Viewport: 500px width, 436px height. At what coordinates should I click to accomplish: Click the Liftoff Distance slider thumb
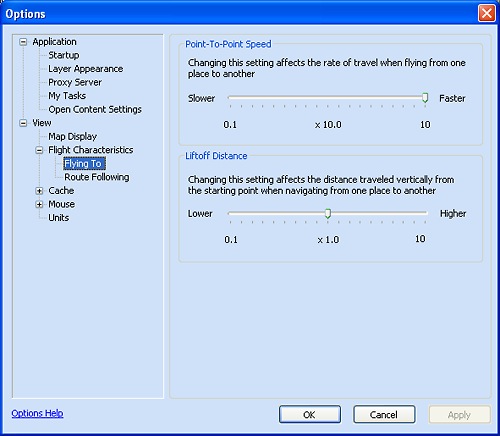pos(328,213)
